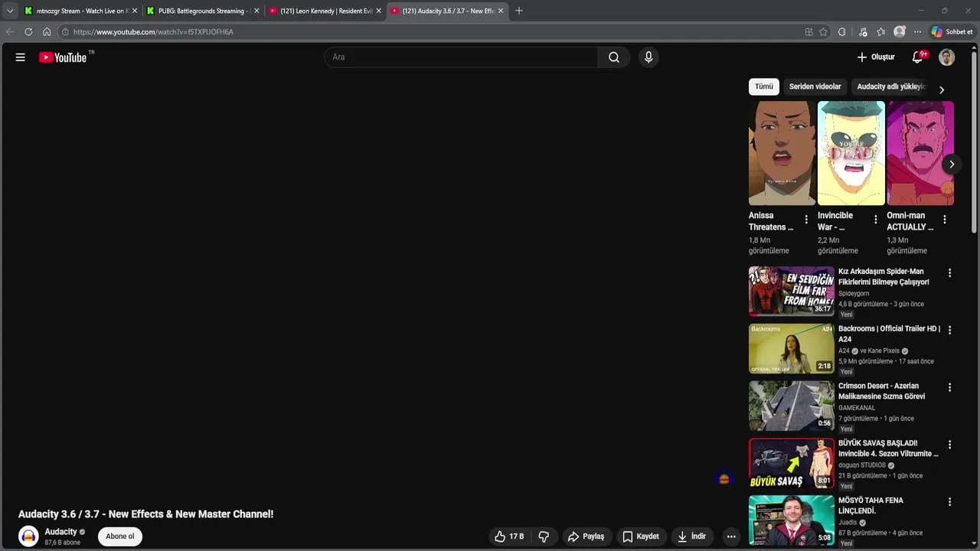Screen dimensions: 980x551
Task: Select the Audacity adlı yükleyici chip
Action: coord(890,86)
